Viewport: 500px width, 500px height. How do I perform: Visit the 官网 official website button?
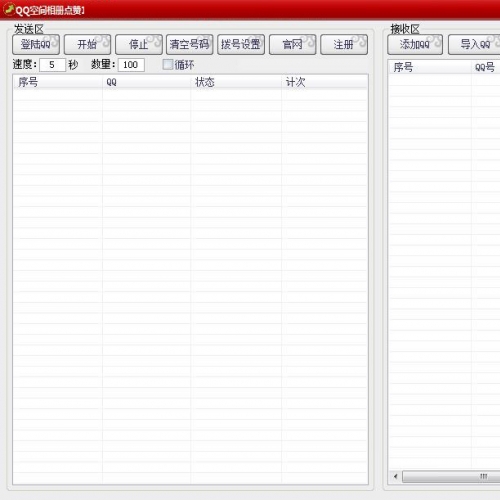pyautogui.click(x=292, y=44)
